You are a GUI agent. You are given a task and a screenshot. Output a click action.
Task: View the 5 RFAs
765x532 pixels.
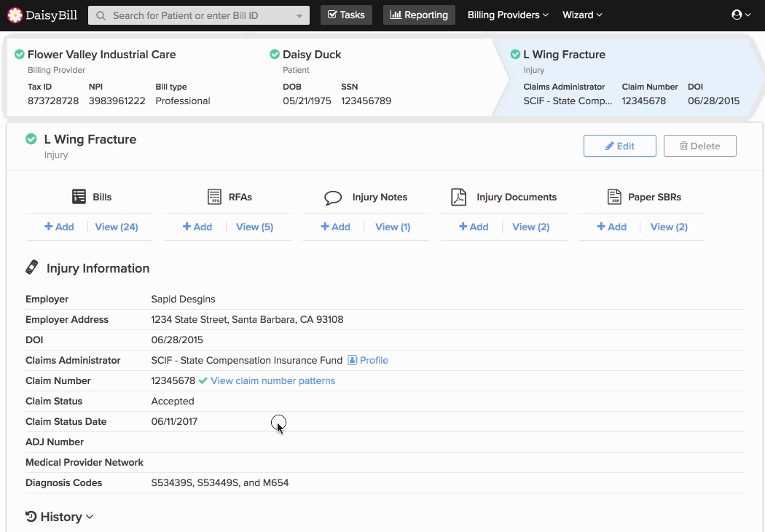tap(255, 227)
